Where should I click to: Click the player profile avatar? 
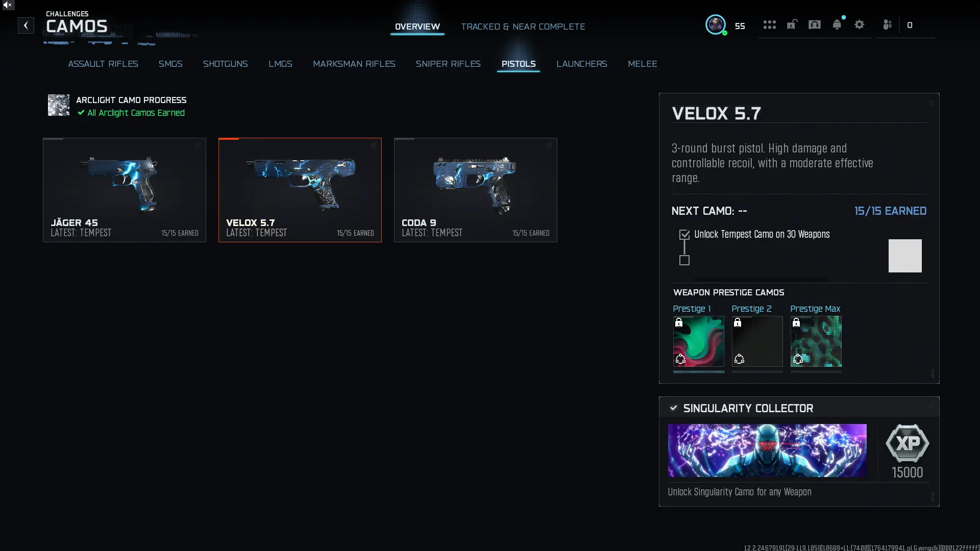716,24
